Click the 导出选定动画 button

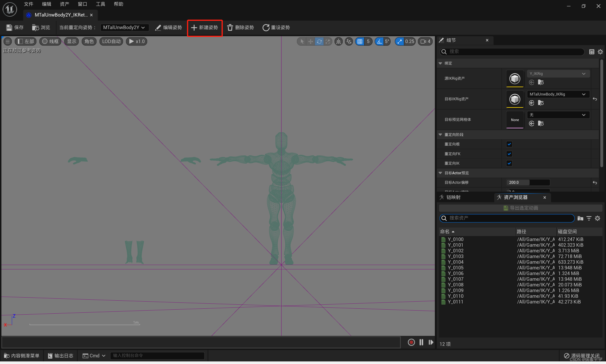521,208
